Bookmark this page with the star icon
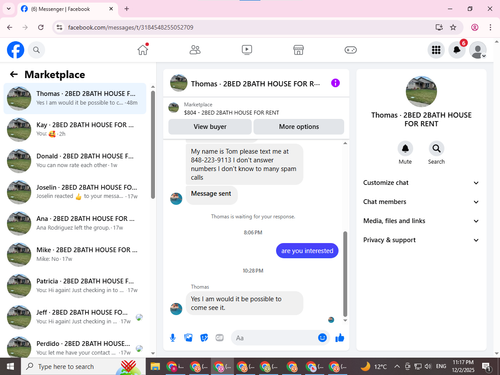 point(453,27)
